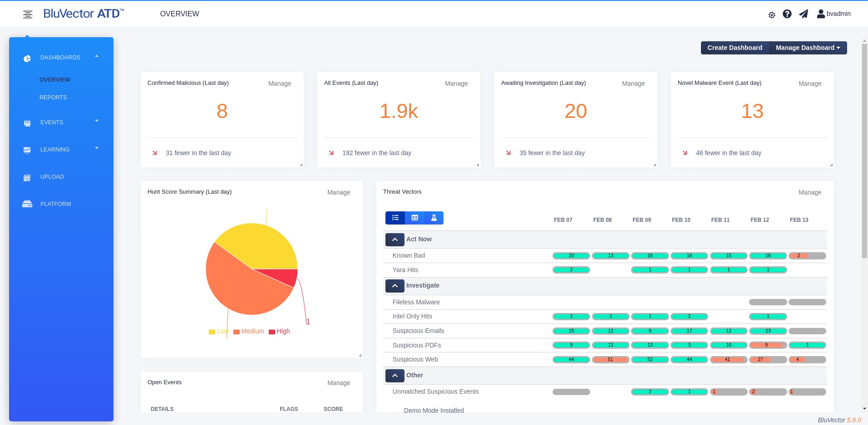Switch Threat Vectors to flask view
This screenshot has height=425, width=868.
coord(434,218)
